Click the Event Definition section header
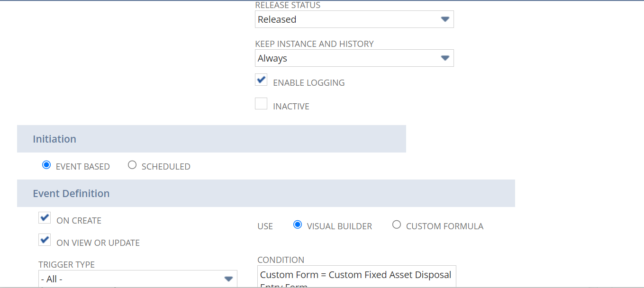644x288 pixels. pyautogui.click(x=71, y=194)
